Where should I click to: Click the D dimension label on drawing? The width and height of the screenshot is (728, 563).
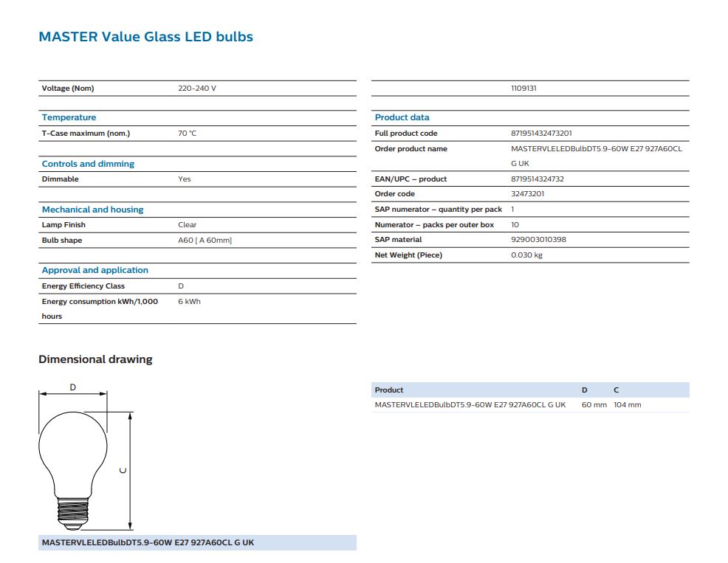[x=73, y=387]
